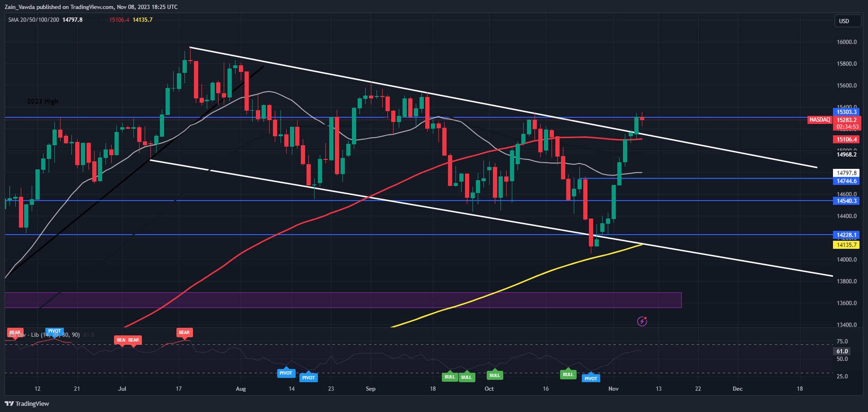Screen dimensions: 868x412
Task: Click the yellow 14135.7 value in the SMA legend
Action: [142, 20]
